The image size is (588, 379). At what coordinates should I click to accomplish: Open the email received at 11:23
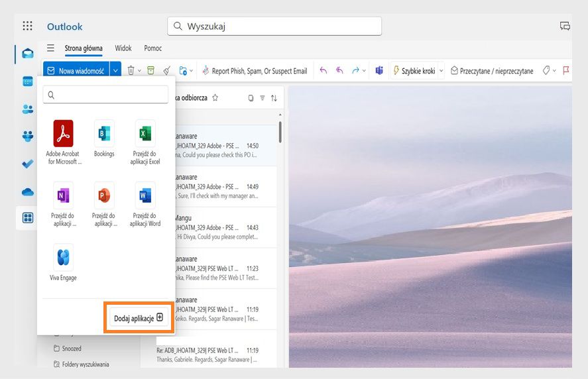point(226,268)
